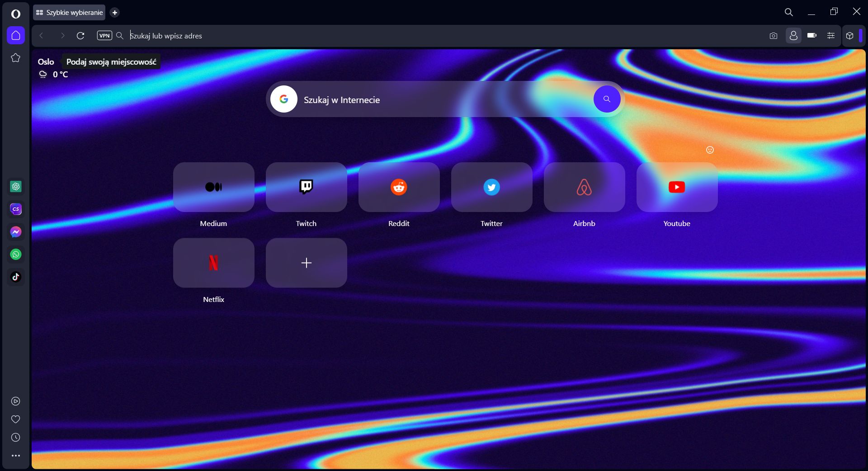This screenshot has width=868, height=471.
Task: Open Reddit from the speed dial
Action: click(x=398, y=187)
